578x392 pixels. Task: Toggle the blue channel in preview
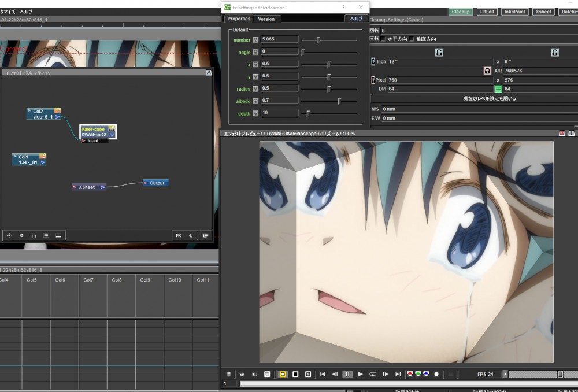427,374
